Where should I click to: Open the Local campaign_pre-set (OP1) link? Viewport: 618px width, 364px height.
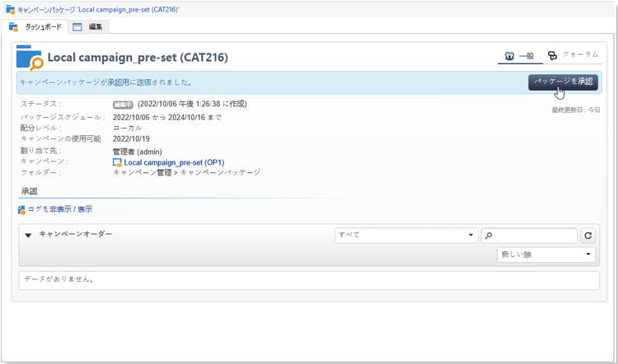(174, 162)
